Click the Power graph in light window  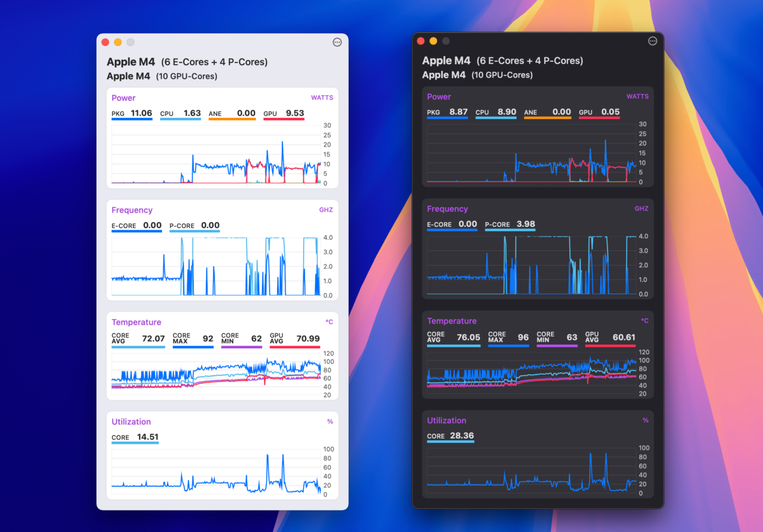[216, 154]
